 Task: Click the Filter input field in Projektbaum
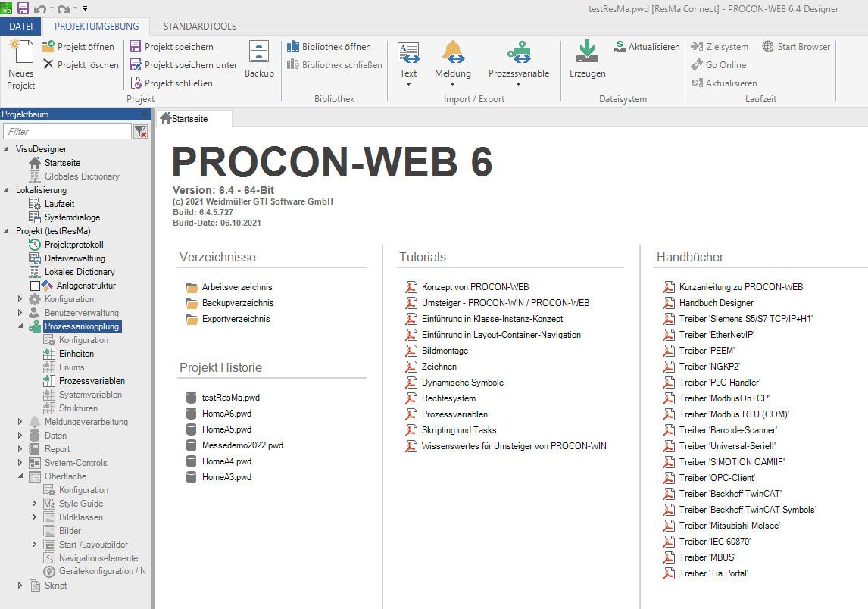[x=67, y=132]
